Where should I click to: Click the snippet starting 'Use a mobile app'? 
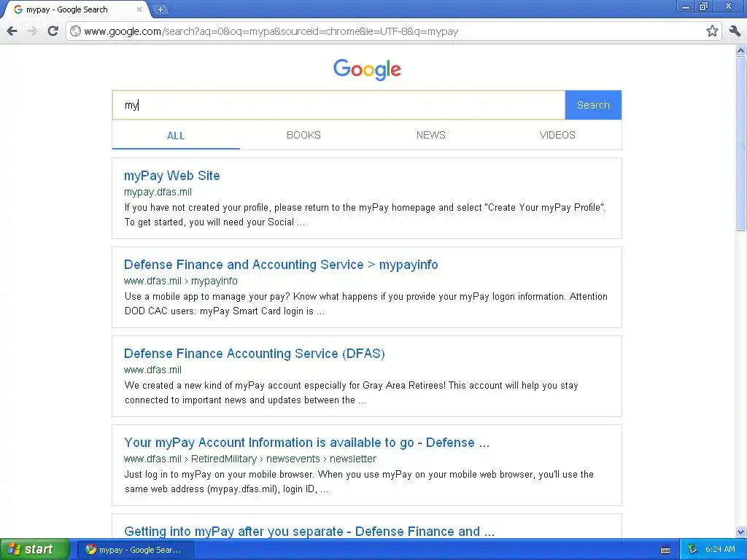[366, 304]
